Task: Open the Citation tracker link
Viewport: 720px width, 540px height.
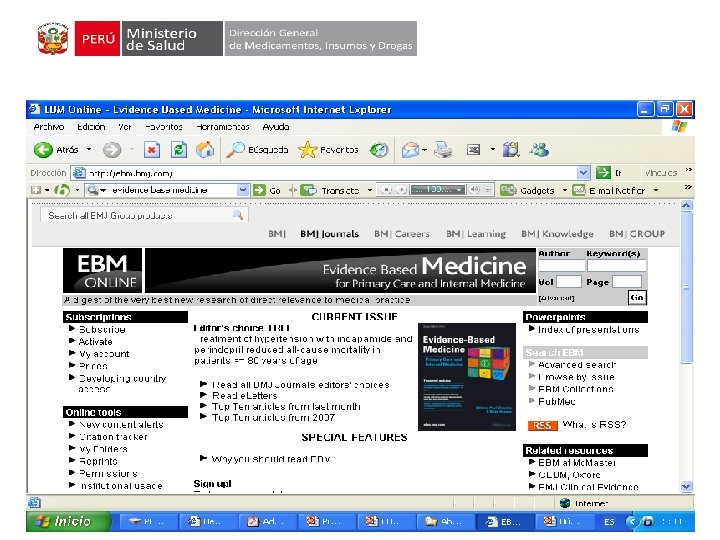Action: (113, 437)
